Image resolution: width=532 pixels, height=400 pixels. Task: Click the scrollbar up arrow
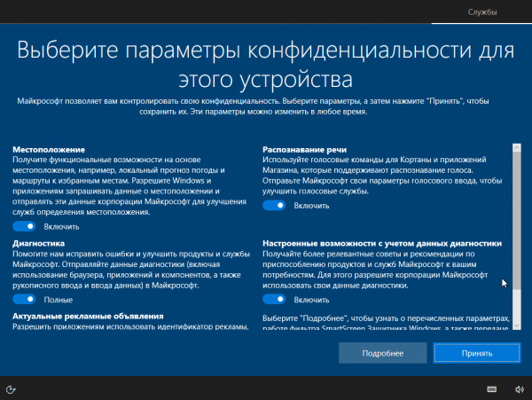(517, 147)
